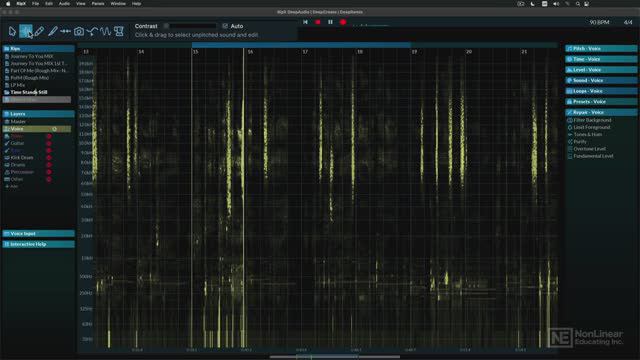Select the LP Mix rip

[18, 85]
